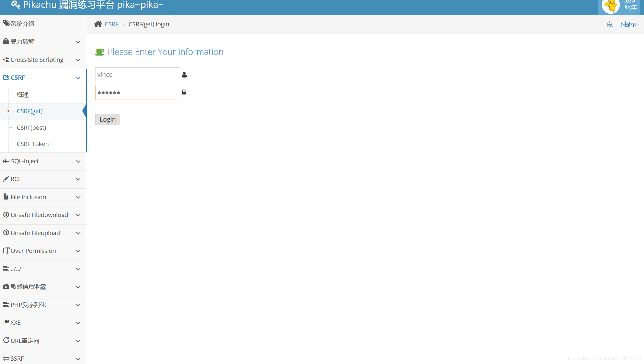Focus the username field containing vince

coord(138,75)
